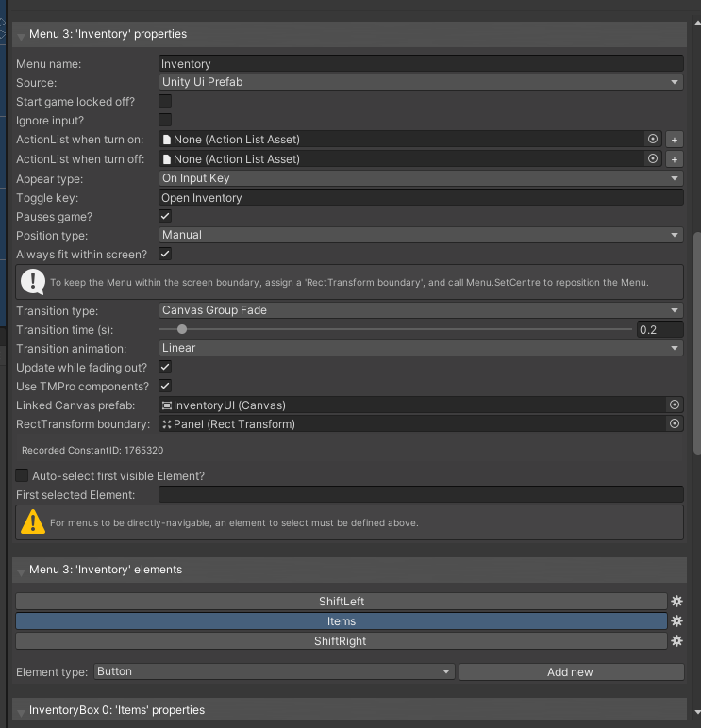Open the Position type dropdown
Viewport: 701px width, 728px height.
[x=421, y=235]
